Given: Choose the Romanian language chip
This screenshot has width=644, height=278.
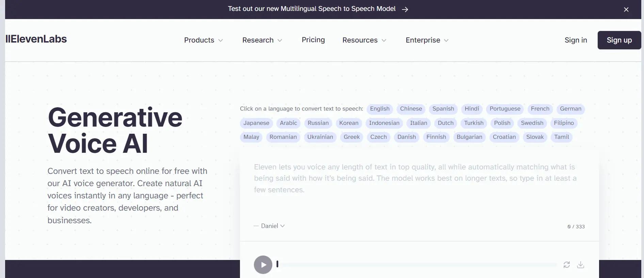Looking at the screenshot, I should (283, 137).
